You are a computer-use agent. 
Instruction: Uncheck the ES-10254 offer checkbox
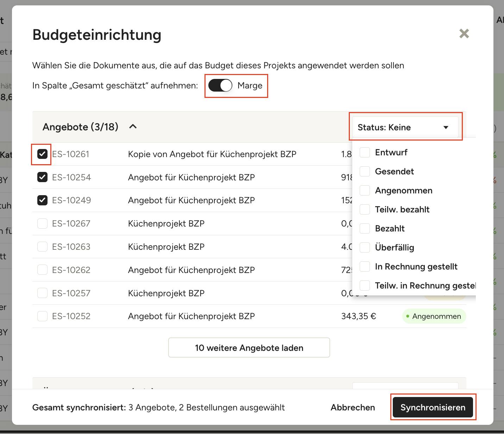pyautogui.click(x=42, y=177)
